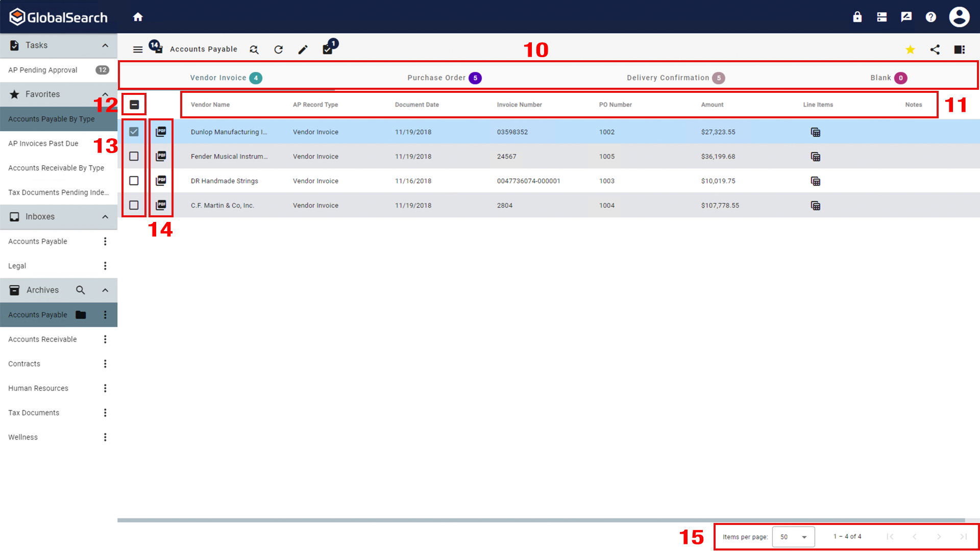Collapse the Favorites section
The image size is (980, 551).
[x=105, y=94]
